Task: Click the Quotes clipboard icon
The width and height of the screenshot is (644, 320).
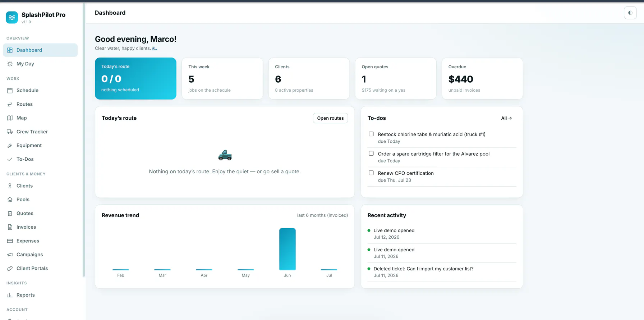Action: 10,213
